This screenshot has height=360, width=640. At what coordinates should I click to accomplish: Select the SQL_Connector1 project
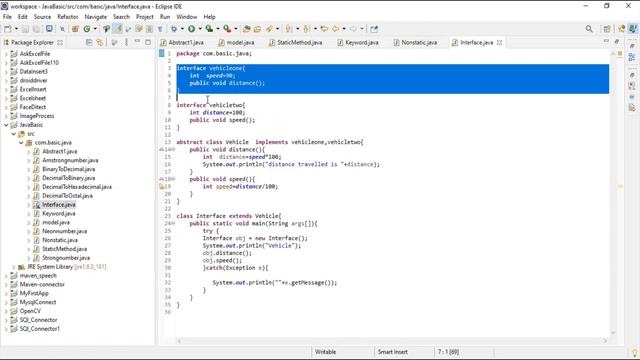[39, 329]
